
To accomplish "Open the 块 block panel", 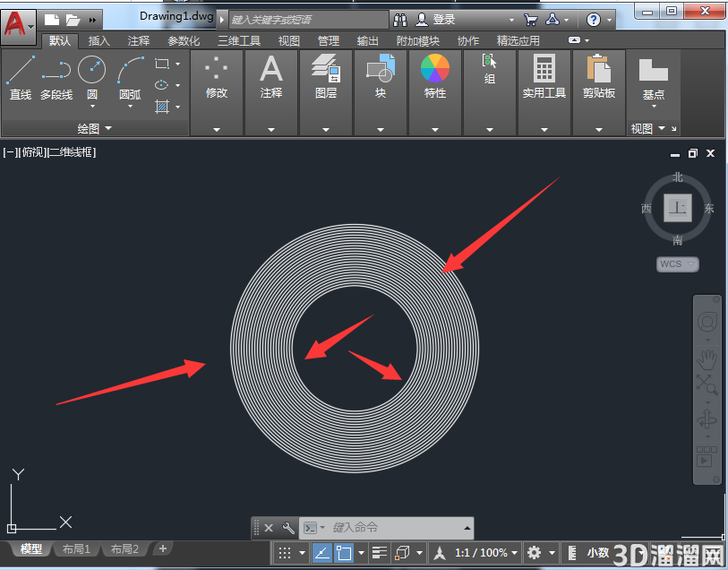I will click(x=381, y=93).
